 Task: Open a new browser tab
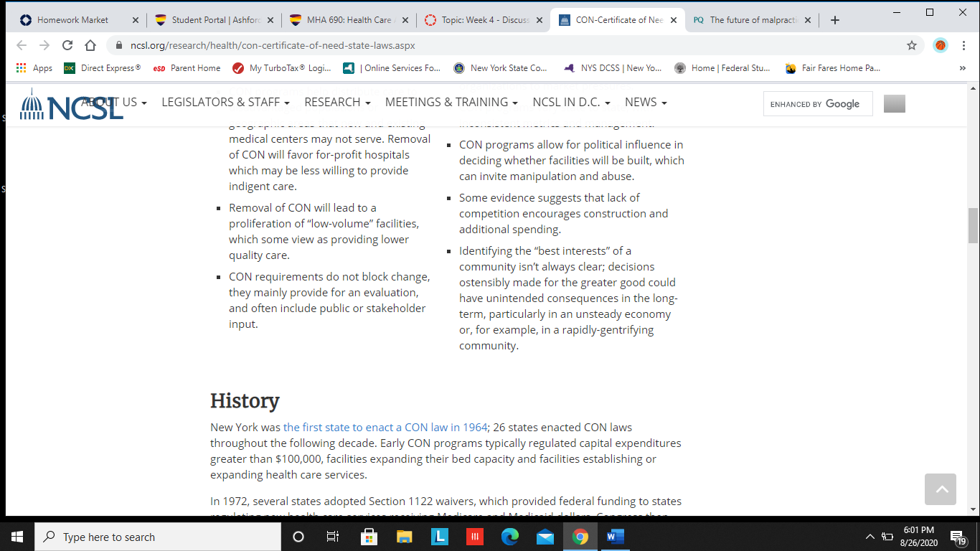[x=834, y=20]
